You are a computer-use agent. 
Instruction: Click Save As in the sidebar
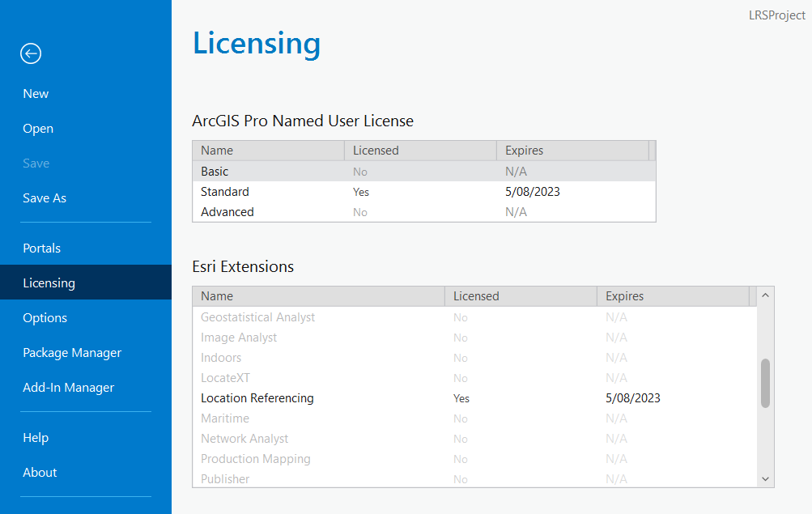44,198
